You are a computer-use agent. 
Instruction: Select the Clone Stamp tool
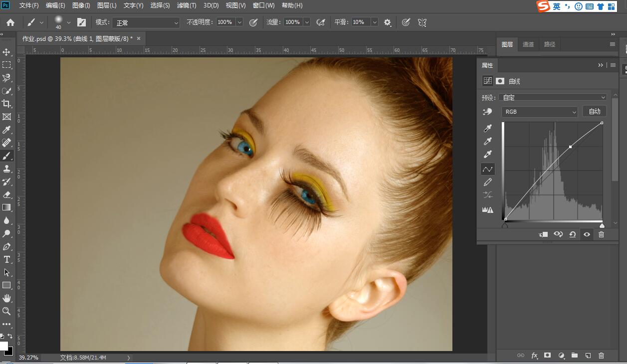[x=6, y=169]
